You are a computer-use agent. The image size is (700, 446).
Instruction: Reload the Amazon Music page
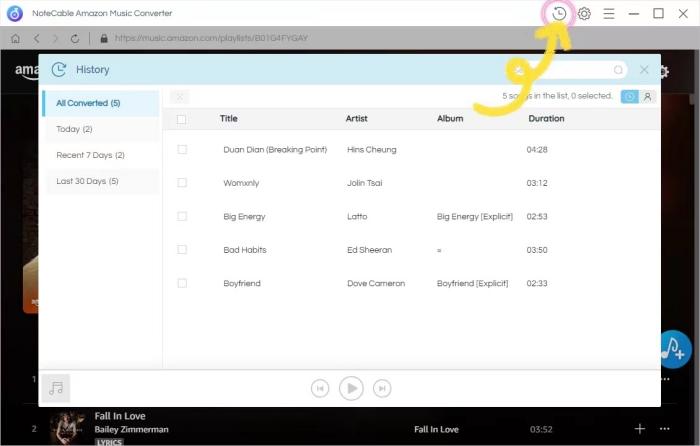[x=75, y=38]
